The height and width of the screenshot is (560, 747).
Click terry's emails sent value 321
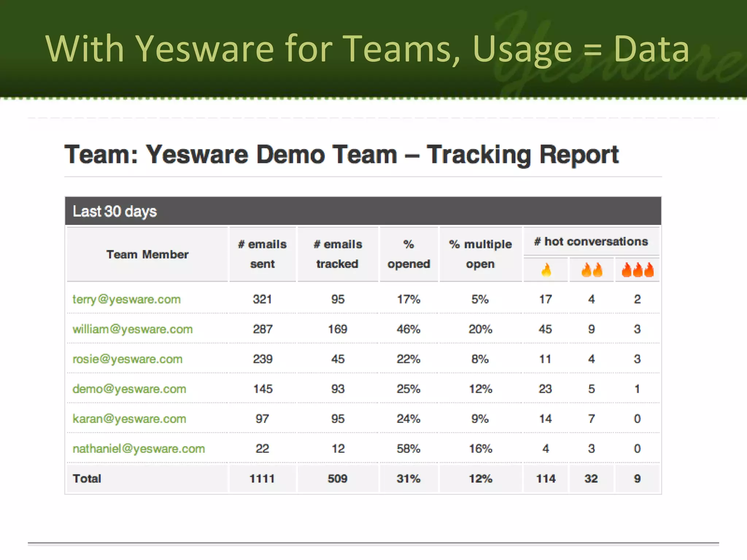262,299
